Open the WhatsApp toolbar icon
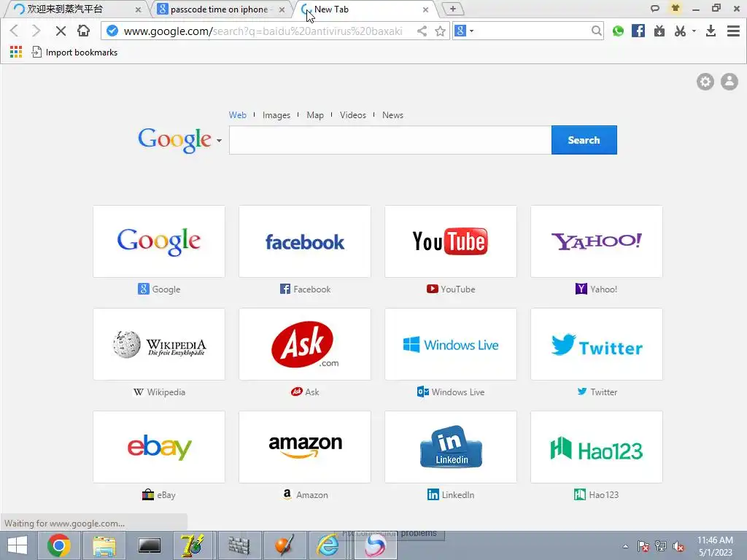The image size is (747, 560). pyautogui.click(x=618, y=31)
